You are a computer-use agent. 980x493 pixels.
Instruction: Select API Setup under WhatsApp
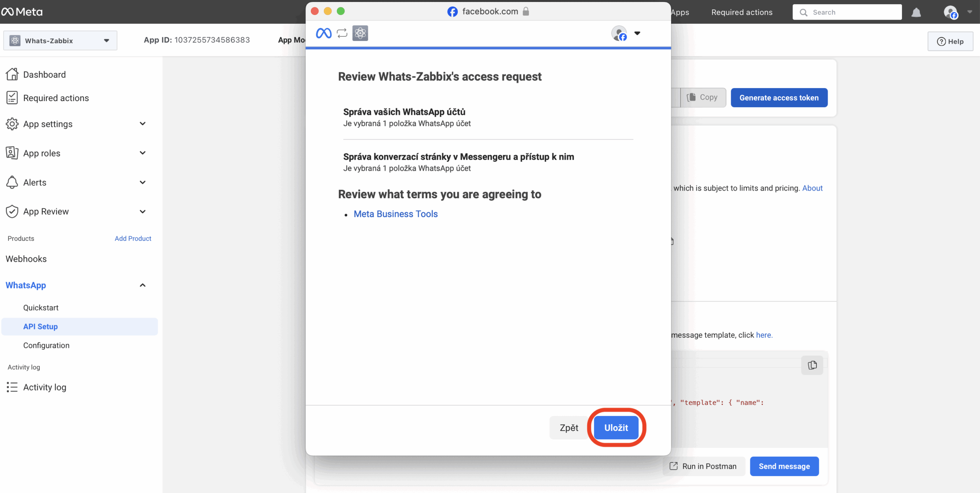80,326
